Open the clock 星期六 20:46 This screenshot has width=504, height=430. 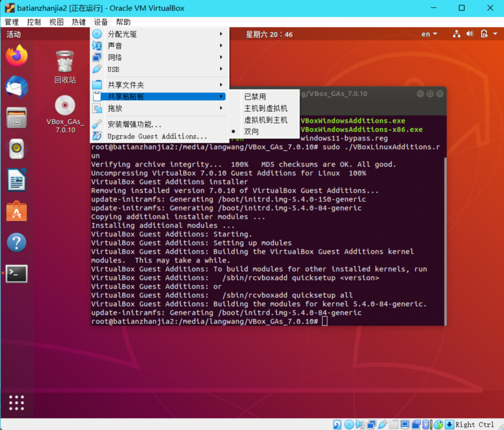270,34
